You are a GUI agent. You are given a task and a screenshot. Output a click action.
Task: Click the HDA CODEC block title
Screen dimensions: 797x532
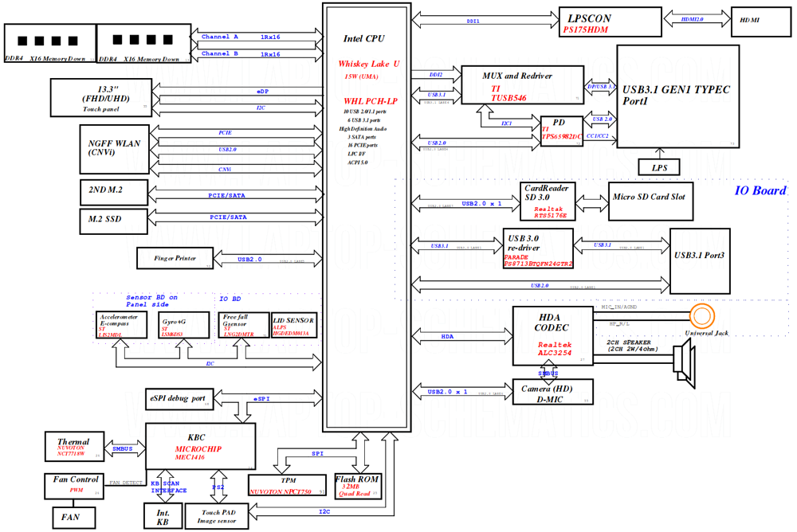click(x=551, y=323)
